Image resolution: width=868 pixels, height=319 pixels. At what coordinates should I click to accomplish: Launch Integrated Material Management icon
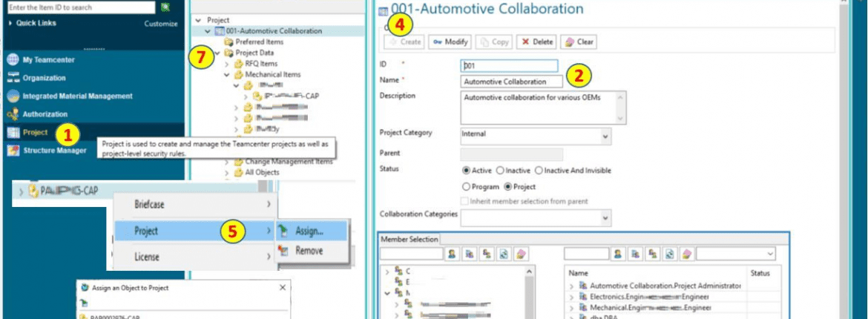tap(13, 96)
